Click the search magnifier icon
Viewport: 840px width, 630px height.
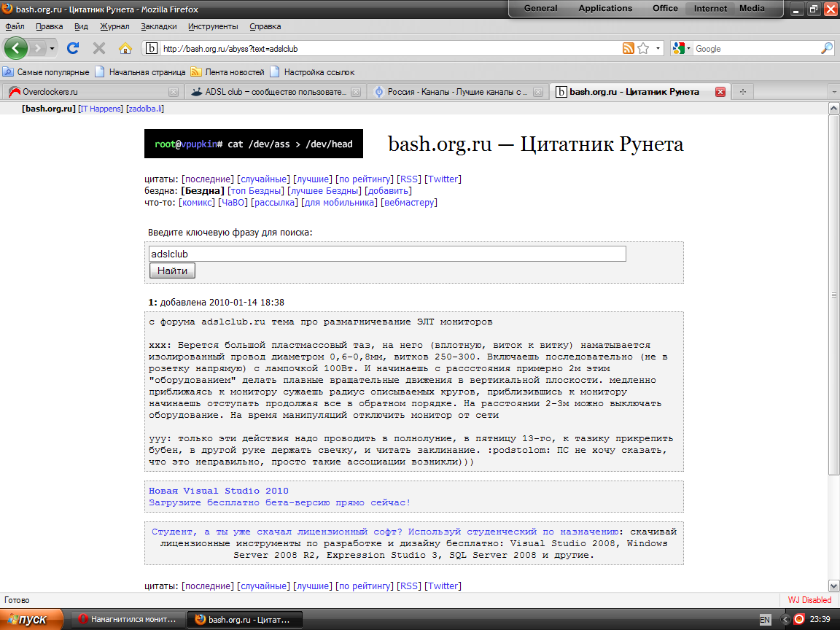(827, 48)
